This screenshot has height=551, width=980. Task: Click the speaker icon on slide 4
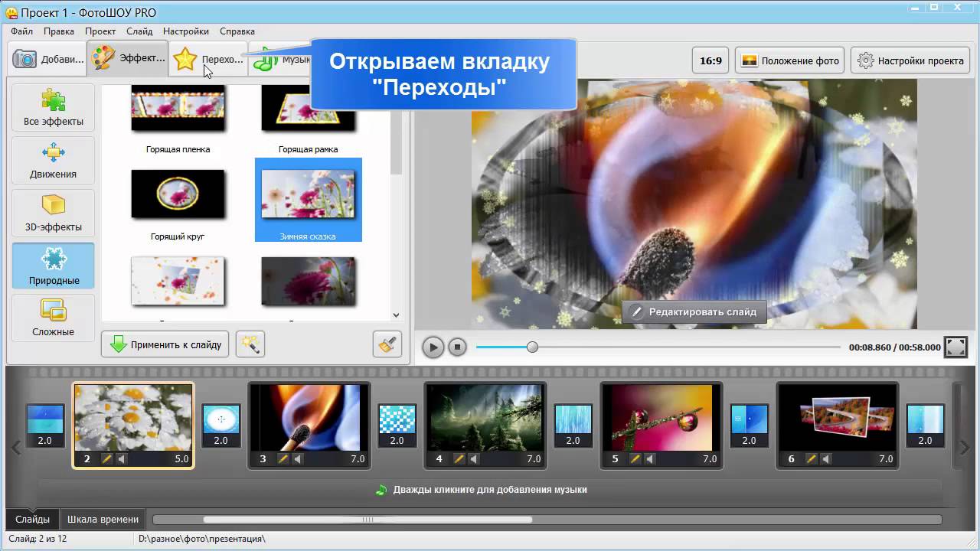[x=473, y=459]
